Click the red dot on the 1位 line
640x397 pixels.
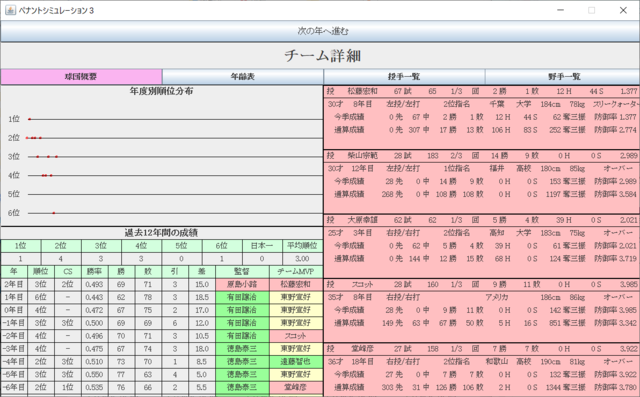pos(29,119)
